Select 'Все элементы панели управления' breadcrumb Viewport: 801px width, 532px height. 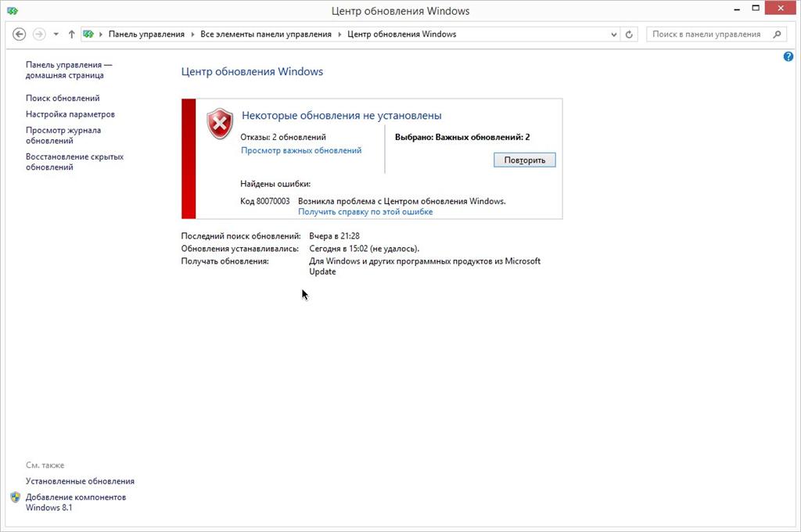pyautogui.click(x=266, y=34)
